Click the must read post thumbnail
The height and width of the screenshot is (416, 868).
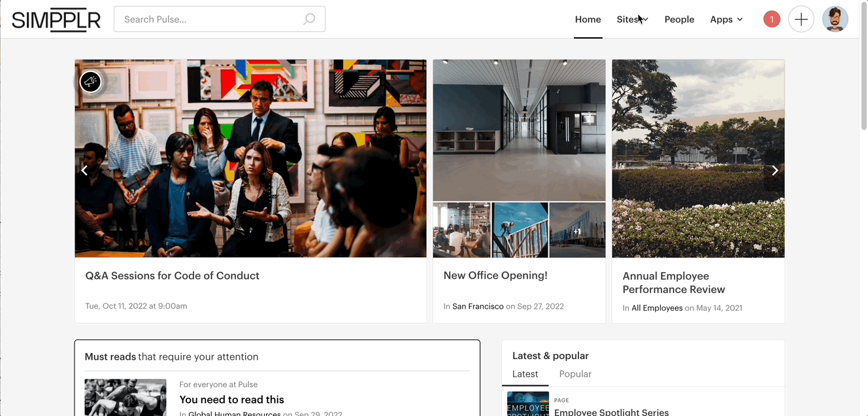coord(125,398)
